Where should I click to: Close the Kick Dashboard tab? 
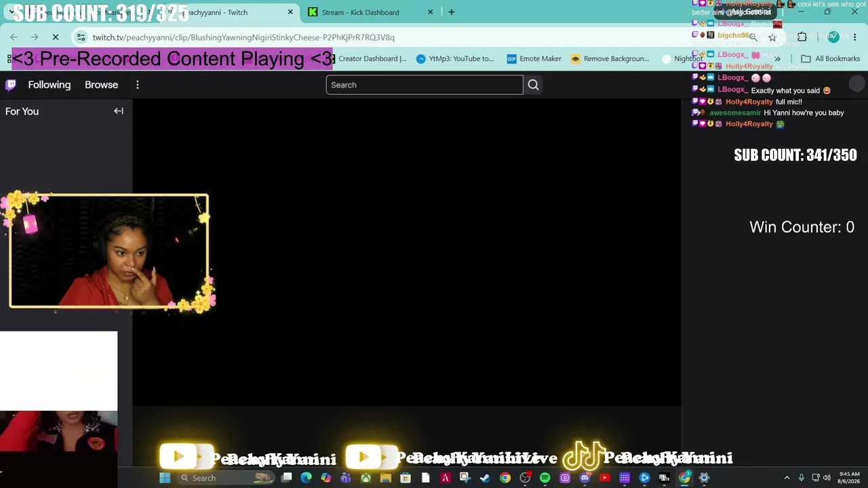coord(430,12)
